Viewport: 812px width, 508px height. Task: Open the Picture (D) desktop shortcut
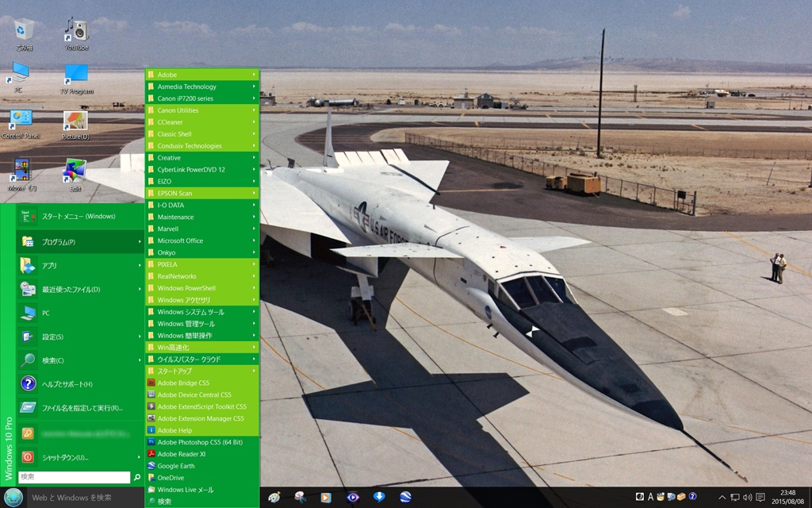click(x=75, y=125)
